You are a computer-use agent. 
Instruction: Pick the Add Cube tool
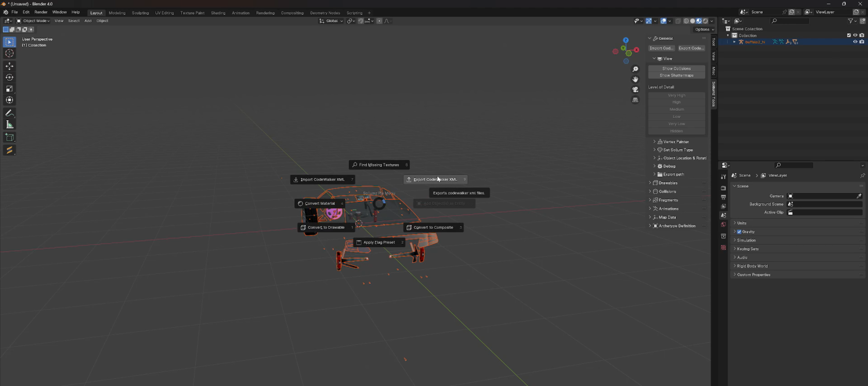point(9,137)
